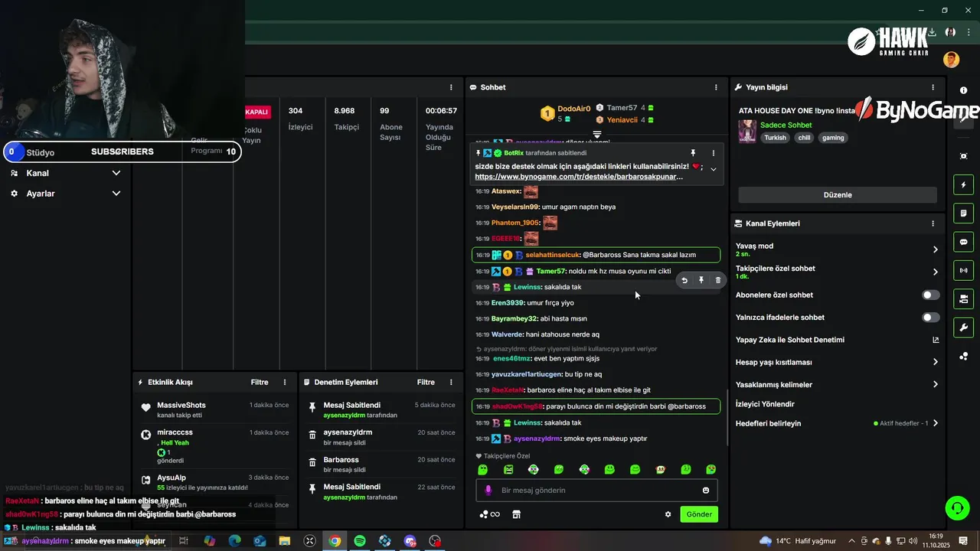Open Filtre in Denetim Eylemleri panel

[x=426, y=382]
